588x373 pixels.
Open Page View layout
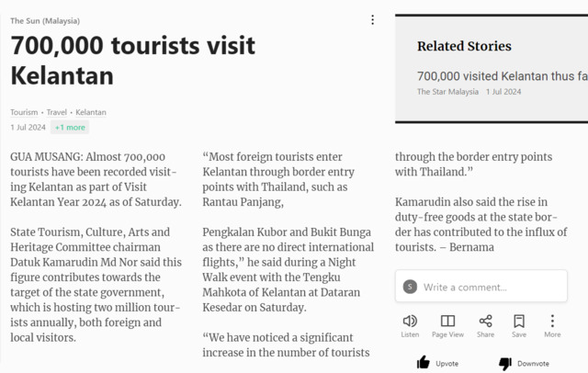pyautogui.click(x=447, y=322)
